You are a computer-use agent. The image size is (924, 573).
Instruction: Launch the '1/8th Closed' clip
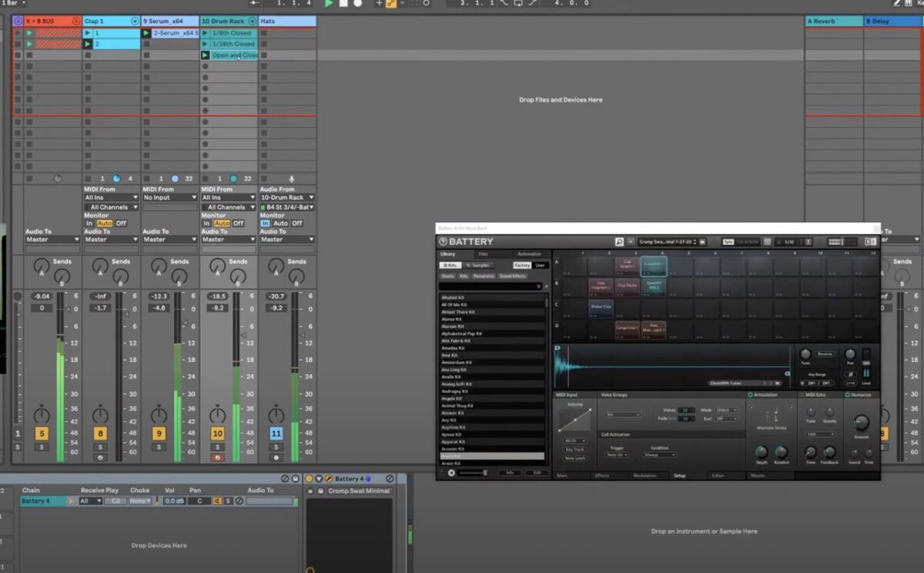(x=206, y=33)
